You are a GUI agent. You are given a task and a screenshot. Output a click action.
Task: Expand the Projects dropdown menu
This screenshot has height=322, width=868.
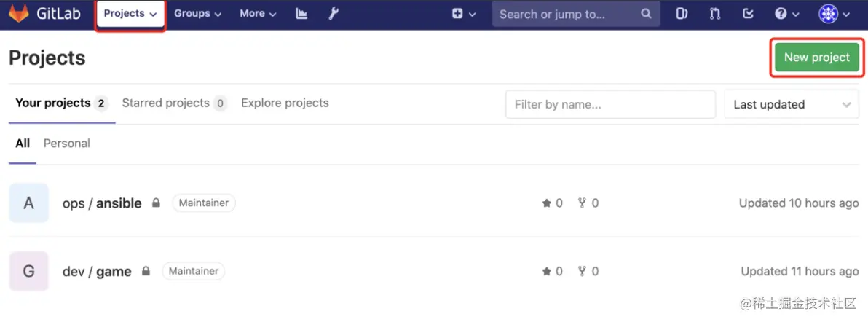[x=130, y=15]
